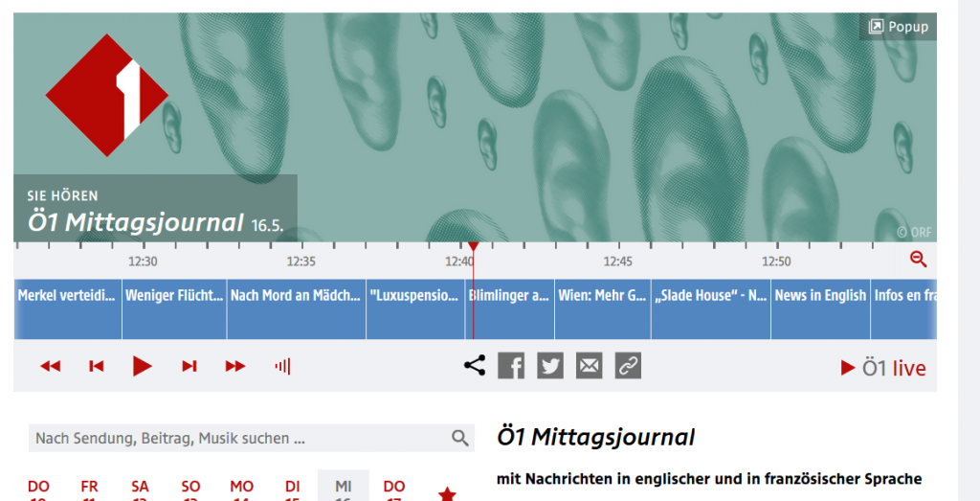Screen dimensions: 980x501
Task: Share the broadcast on Twitter
Action: click(x=550, y=366)
